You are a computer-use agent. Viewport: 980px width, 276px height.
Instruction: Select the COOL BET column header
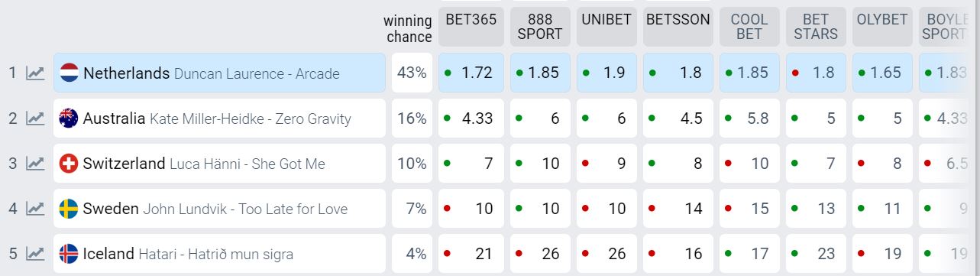pos(749,27)
